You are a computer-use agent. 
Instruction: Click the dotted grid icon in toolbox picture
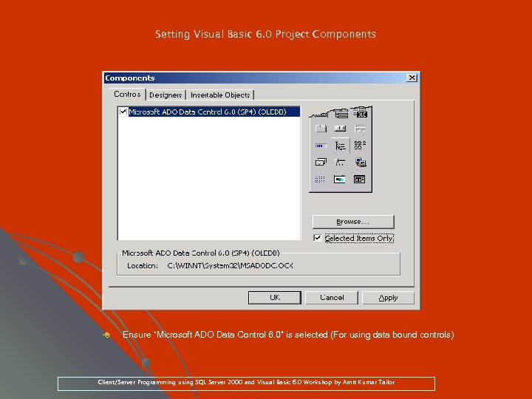point(320,179)
